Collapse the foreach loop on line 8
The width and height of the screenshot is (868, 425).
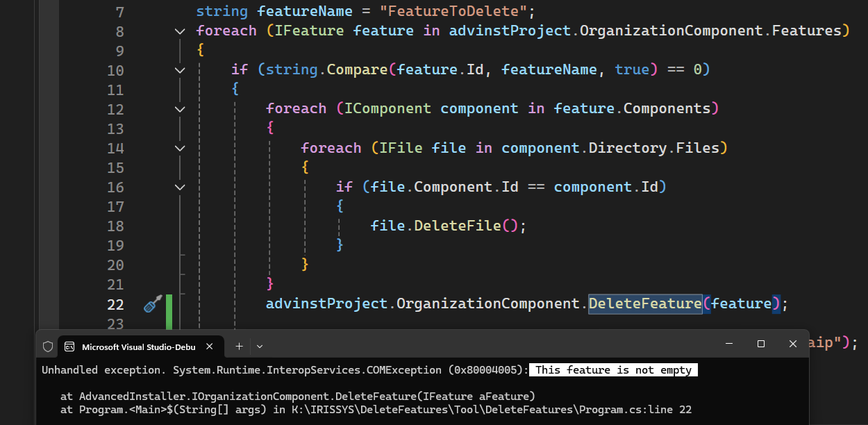tap(179, 31)
